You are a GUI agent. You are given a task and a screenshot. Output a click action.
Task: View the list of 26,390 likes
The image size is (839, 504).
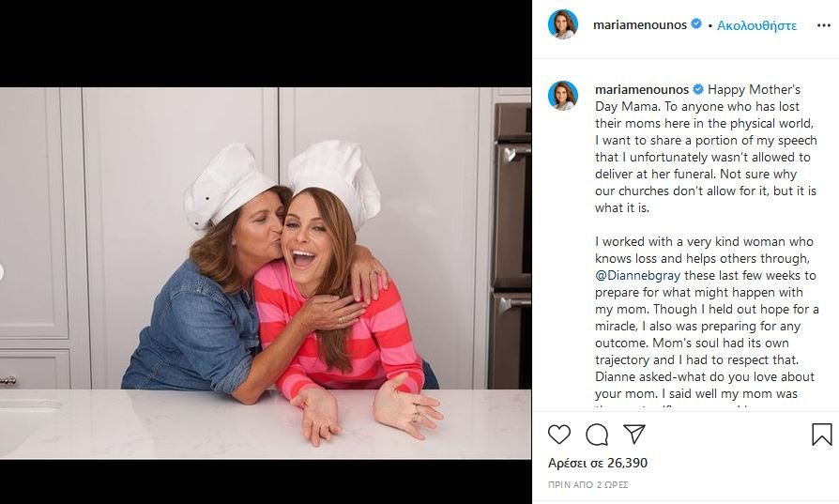[x=598, y=463]
